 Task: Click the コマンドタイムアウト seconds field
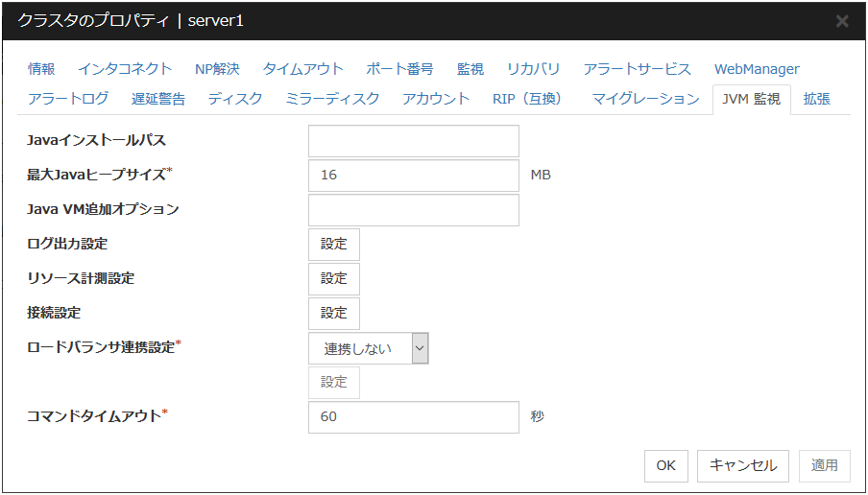coord(413,417)
